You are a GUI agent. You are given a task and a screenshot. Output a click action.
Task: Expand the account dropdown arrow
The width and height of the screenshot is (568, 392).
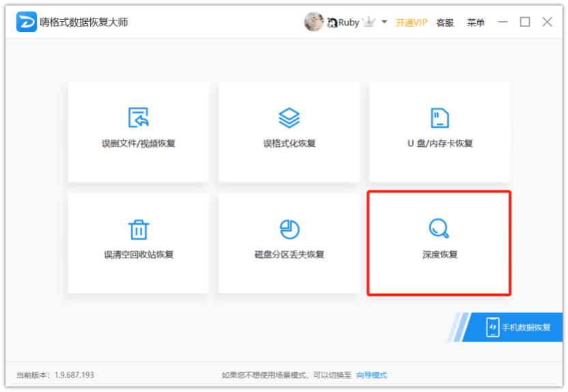click(384, 22)
